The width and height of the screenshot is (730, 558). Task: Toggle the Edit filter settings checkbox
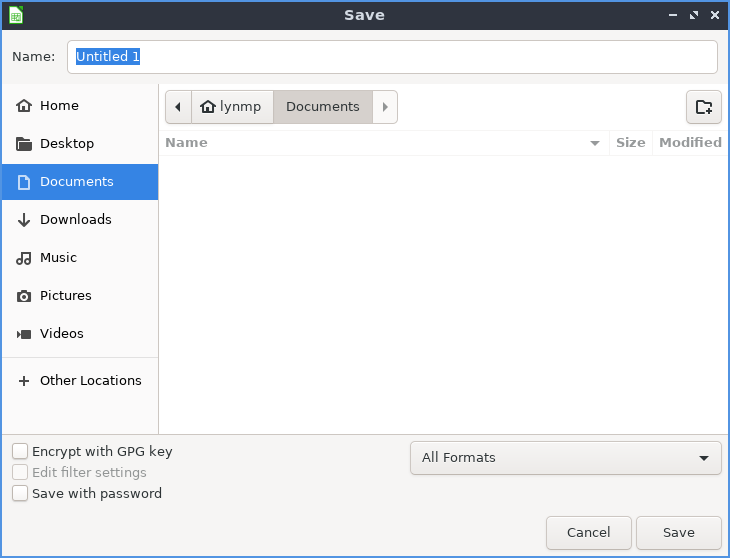tap(20, 472)
